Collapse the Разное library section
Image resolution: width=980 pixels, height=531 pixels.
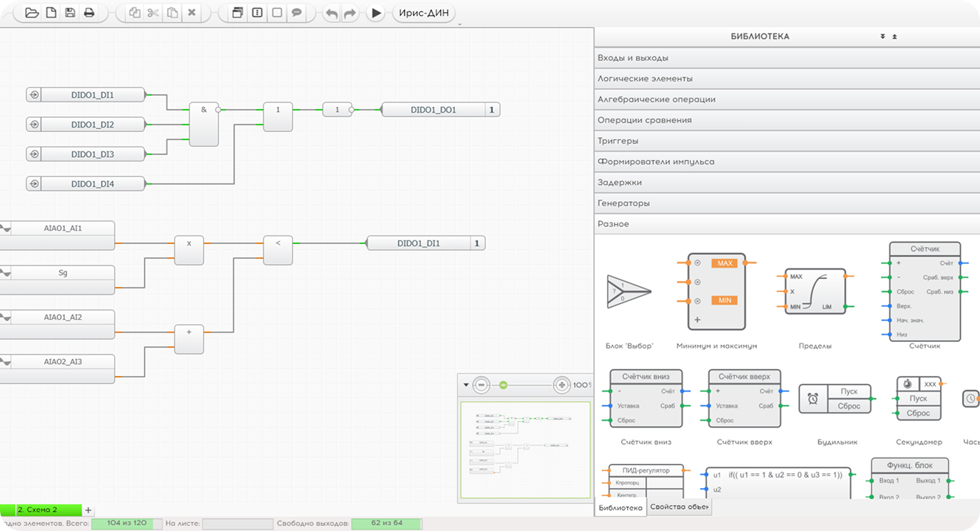[x=787, y=223]
